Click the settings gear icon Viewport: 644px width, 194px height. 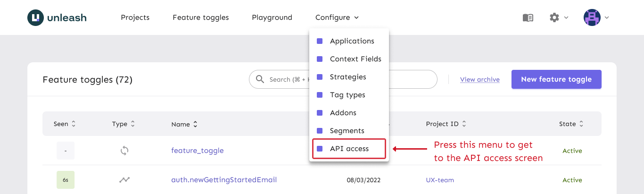(554, 17)
